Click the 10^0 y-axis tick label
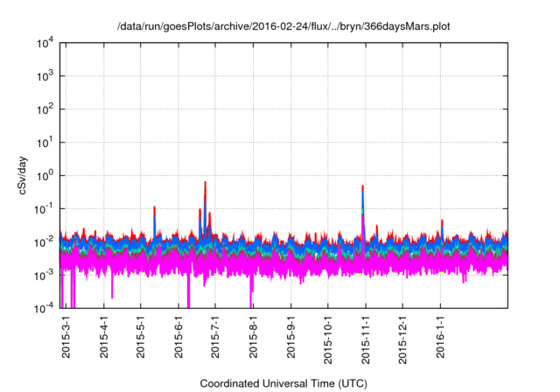 (45, 176)
